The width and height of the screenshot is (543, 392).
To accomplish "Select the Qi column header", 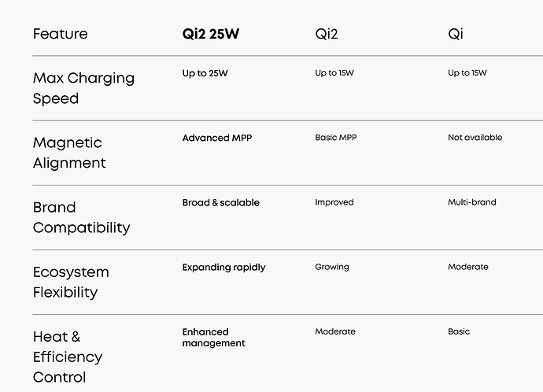I will (455, 34).
